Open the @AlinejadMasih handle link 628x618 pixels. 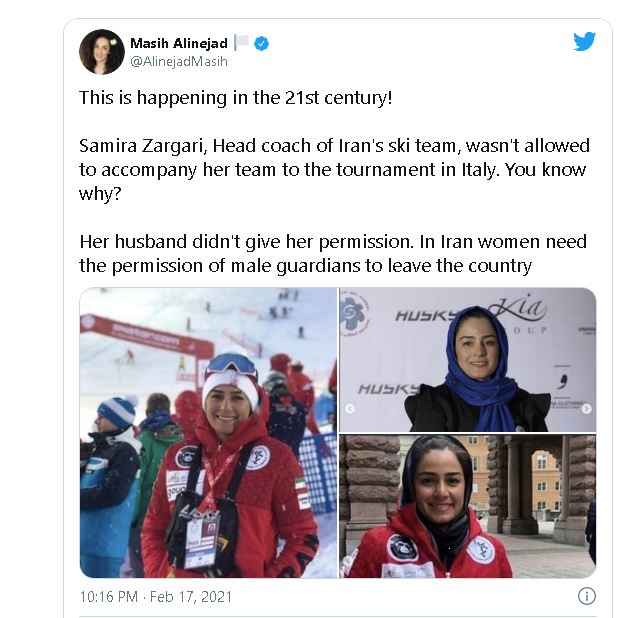pos(179,61)
